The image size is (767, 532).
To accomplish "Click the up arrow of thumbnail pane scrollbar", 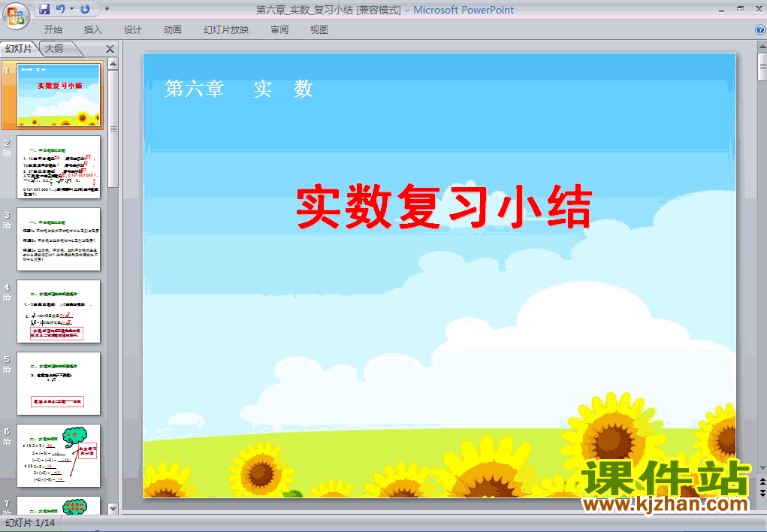I will tap(113, 64).
